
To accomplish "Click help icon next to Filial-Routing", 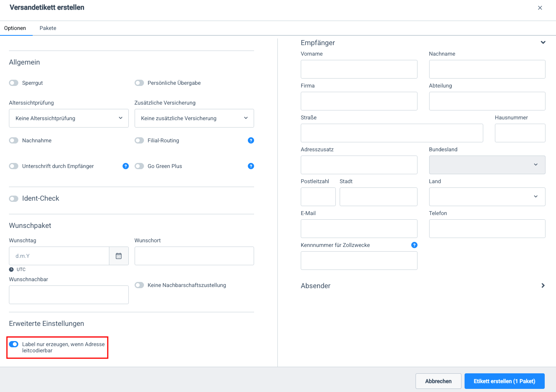I will point(251,140).
